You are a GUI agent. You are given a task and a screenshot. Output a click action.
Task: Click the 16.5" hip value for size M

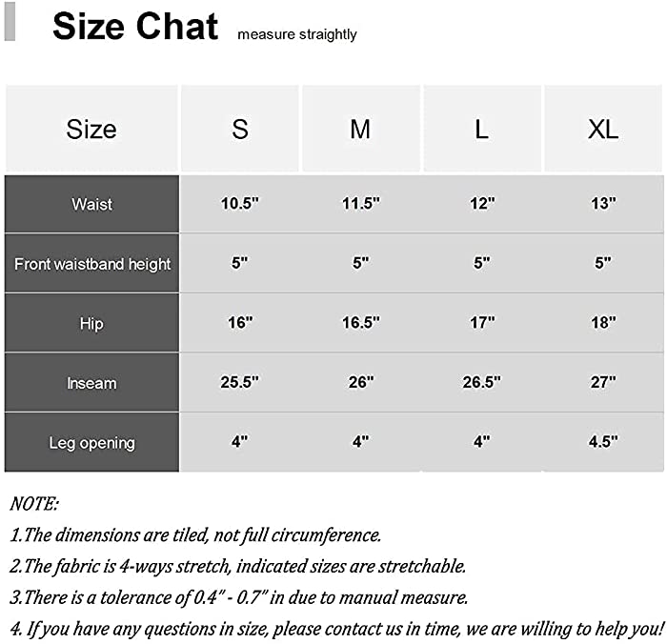click(361, 322)
